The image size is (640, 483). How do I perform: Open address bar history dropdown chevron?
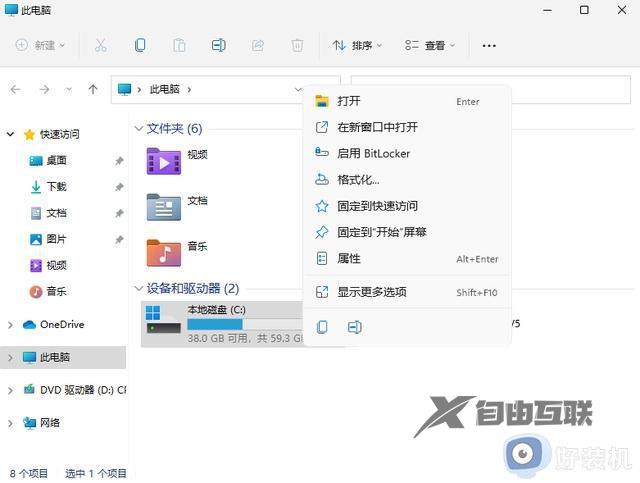[298, 89]
